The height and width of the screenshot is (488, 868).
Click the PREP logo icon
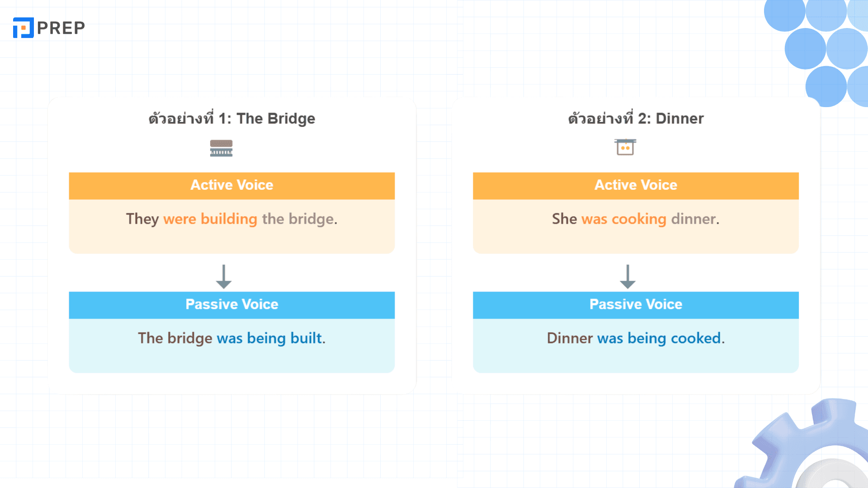click(24, 28)
